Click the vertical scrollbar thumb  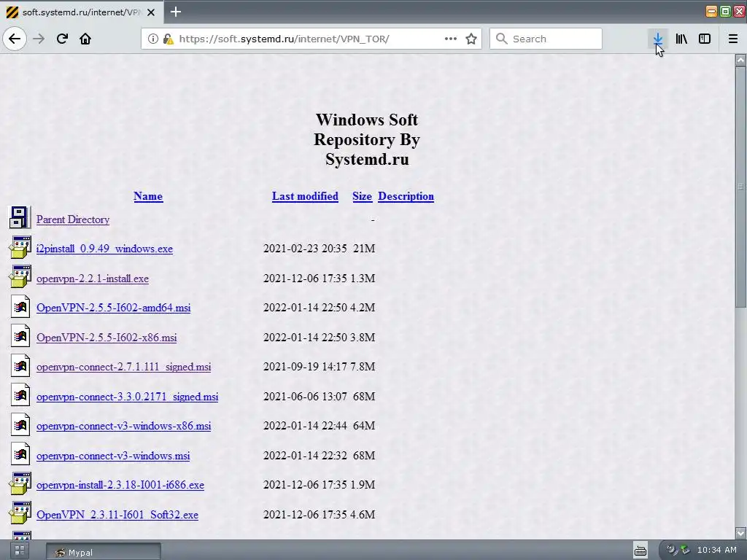[x=740, y=186]
